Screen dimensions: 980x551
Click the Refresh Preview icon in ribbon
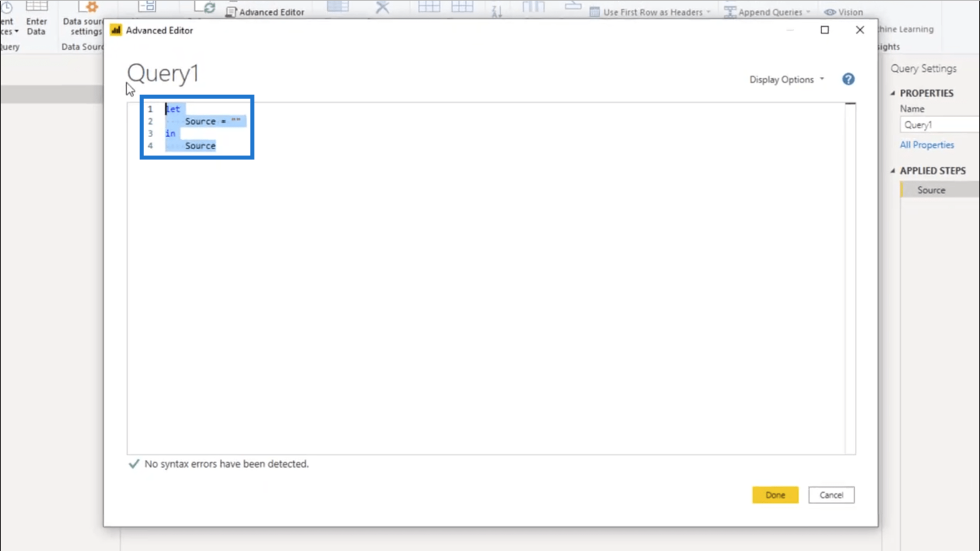[205, 7]
